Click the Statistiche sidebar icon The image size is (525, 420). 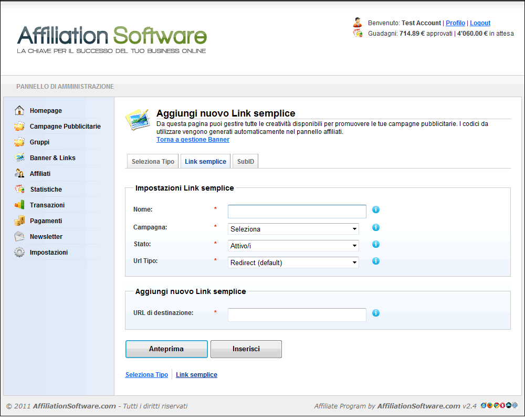[x=19, y=189]
